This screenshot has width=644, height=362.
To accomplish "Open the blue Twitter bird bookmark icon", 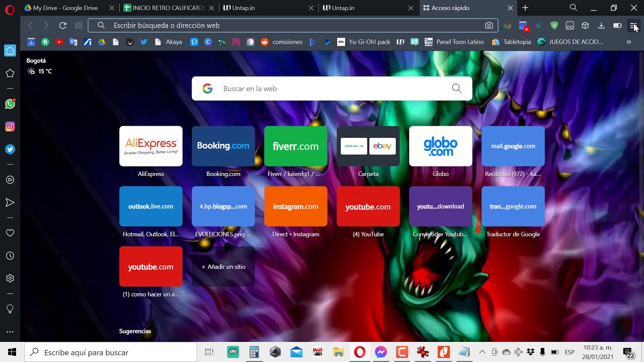I will tap(144, 42).
